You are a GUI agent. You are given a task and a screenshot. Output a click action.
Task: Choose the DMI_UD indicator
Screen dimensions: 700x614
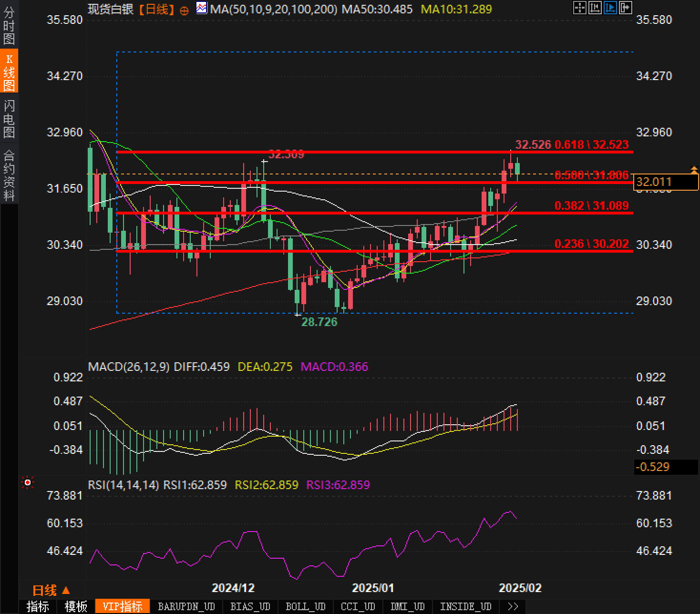[x=408, y=606]
